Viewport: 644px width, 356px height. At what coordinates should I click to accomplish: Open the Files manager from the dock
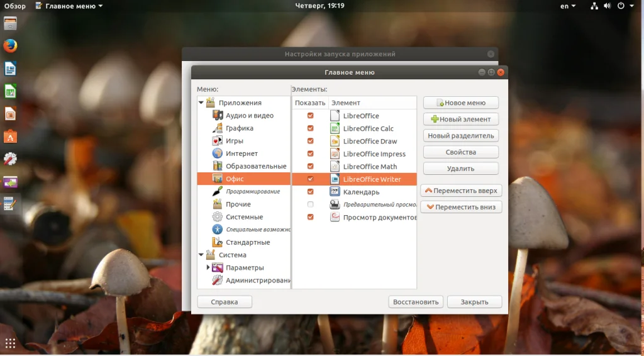coord(10,23)
